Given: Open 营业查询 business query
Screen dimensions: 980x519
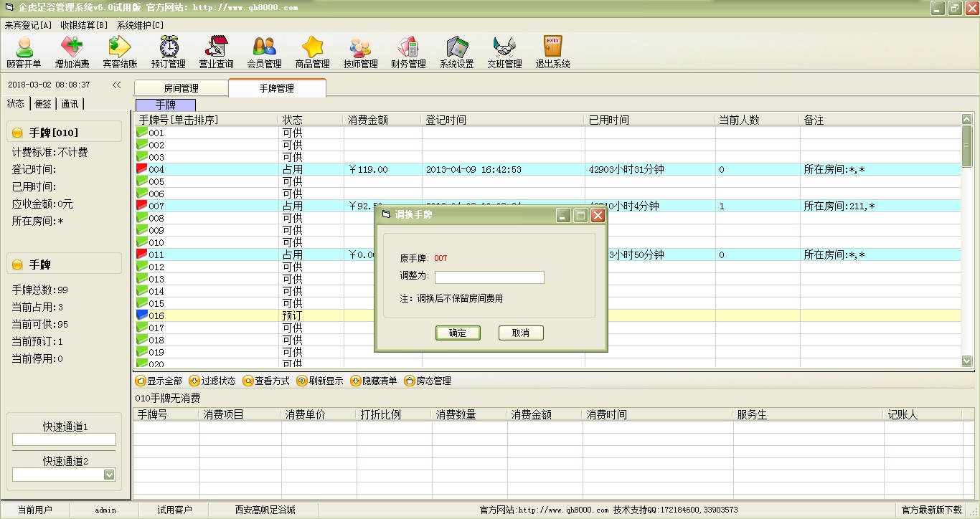Looking at the screenshot, I should click(216, 52).
